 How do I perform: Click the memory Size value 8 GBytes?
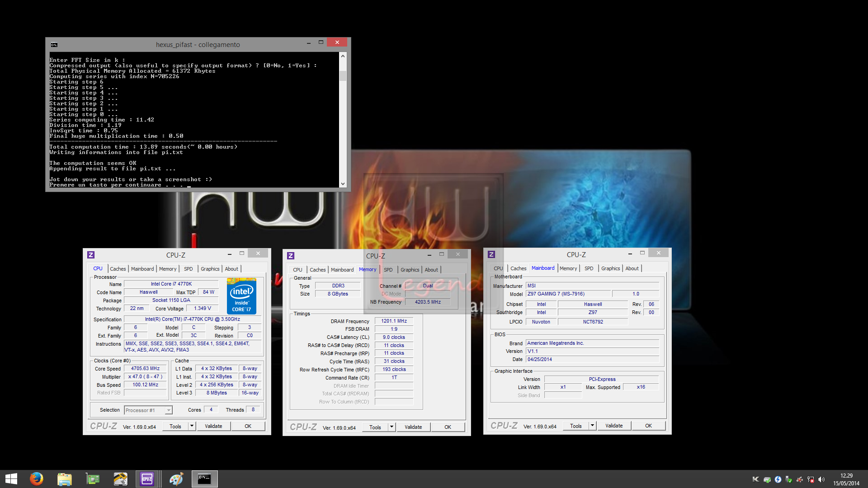click(x=338, y=294)
